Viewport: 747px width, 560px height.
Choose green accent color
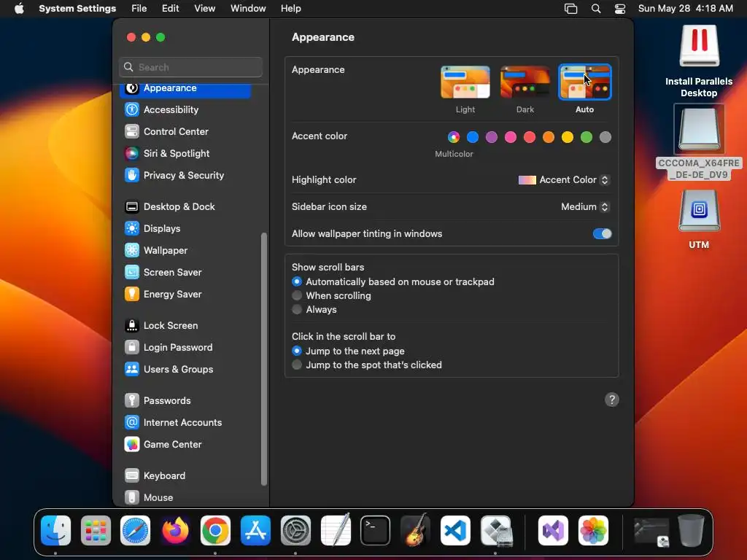(587, 137)
